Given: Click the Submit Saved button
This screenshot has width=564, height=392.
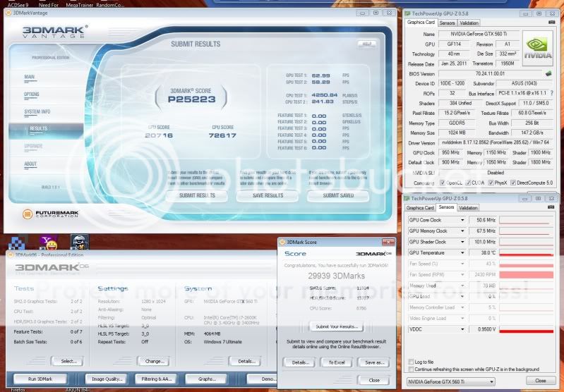Looking at the screenshot, I should tap(338, 195).
